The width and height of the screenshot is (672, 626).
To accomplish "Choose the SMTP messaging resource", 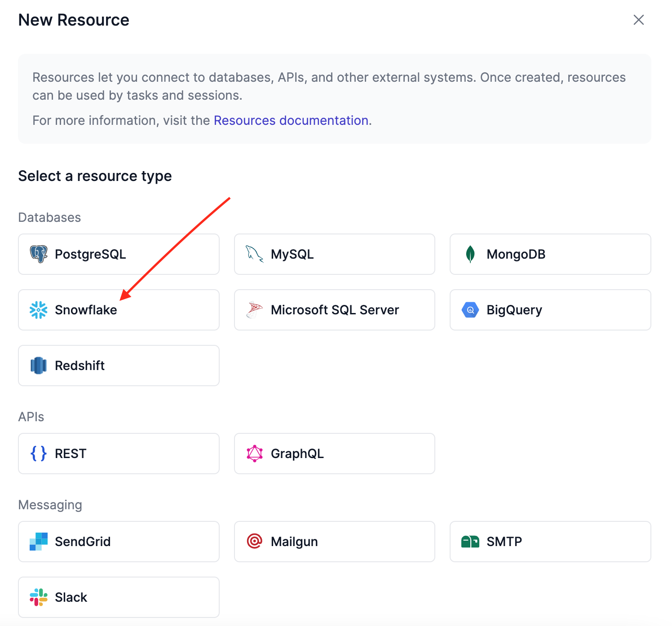I will (x=550, y=542).
